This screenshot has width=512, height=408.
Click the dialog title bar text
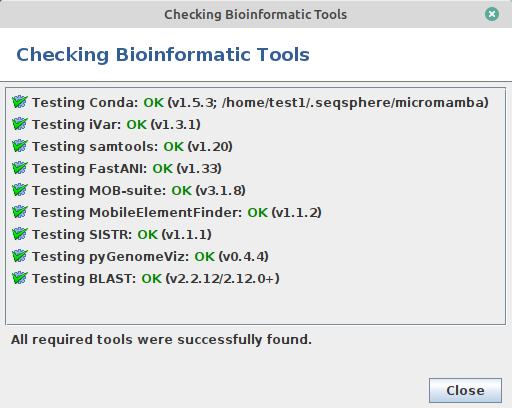point(256,15)
